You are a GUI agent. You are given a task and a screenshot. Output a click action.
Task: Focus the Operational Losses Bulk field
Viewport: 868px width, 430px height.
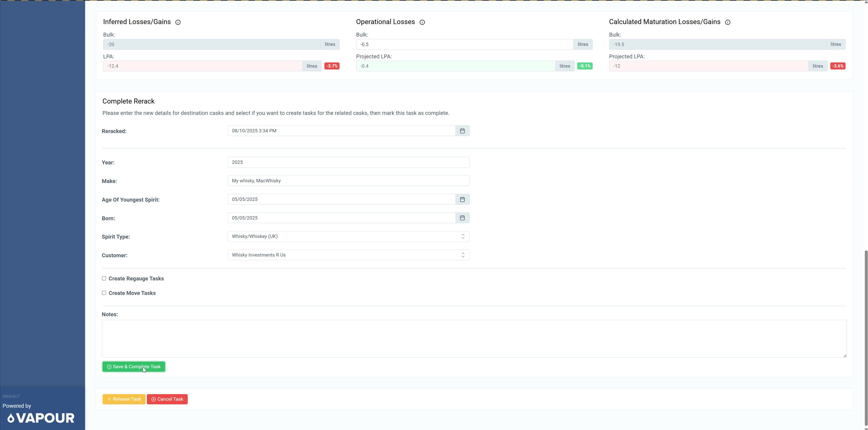[x=464, y=44]
